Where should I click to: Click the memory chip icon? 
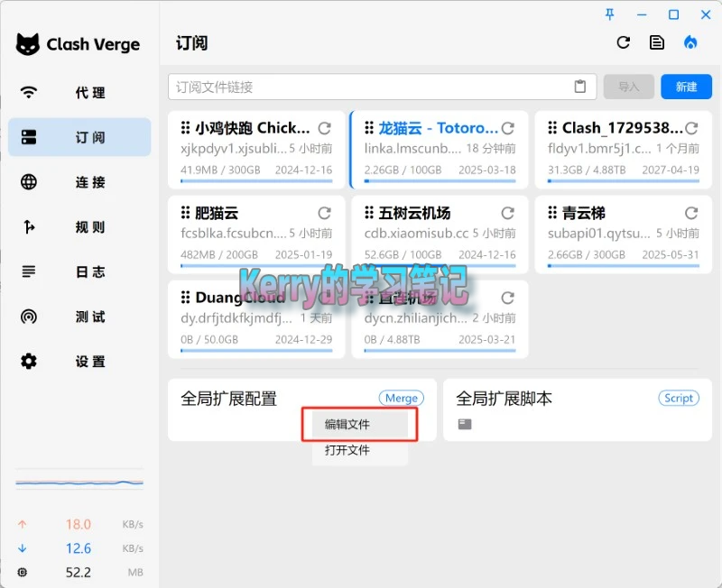[x=22, y=573]
